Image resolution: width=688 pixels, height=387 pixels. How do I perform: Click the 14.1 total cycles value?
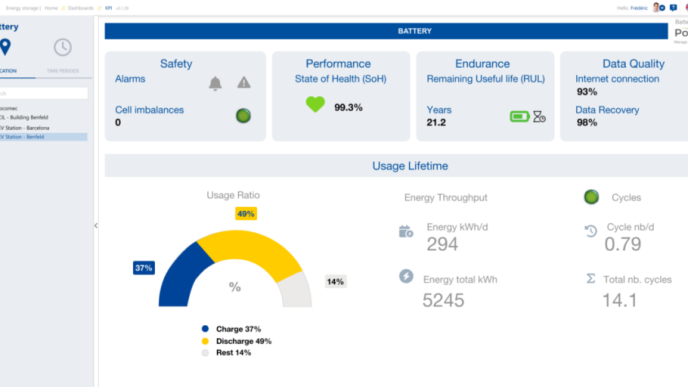tap(620, 301)
